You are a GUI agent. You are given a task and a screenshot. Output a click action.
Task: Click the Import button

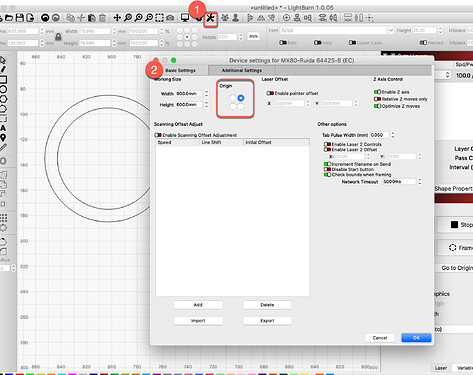point(198,321)
